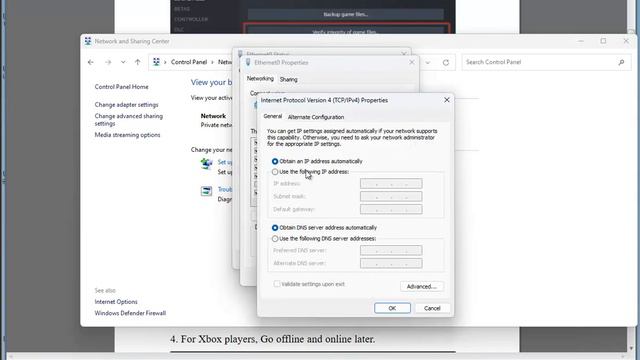Maximize the Network and Sharing Center window

coord(603,41)
